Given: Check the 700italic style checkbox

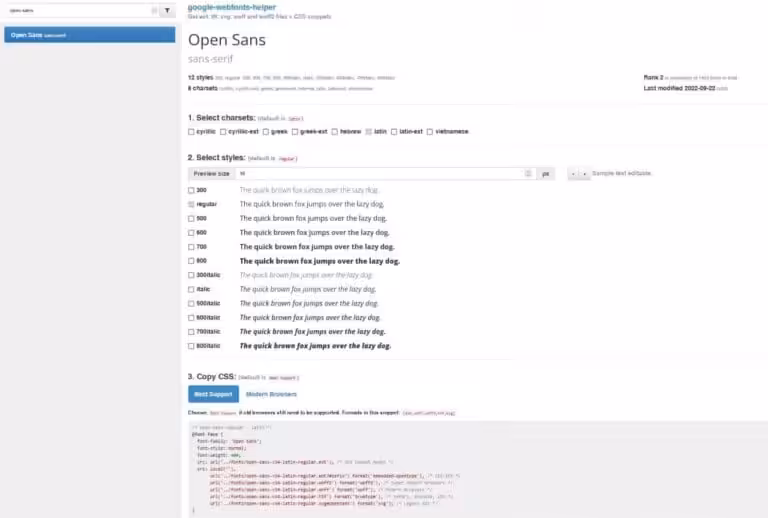Looking at the screenshot, I should click(191, 332).
